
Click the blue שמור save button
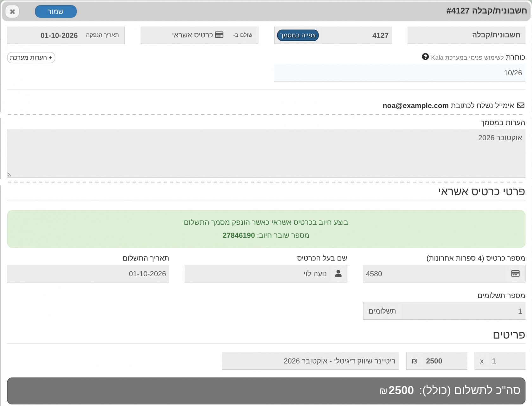coord(56,11)
